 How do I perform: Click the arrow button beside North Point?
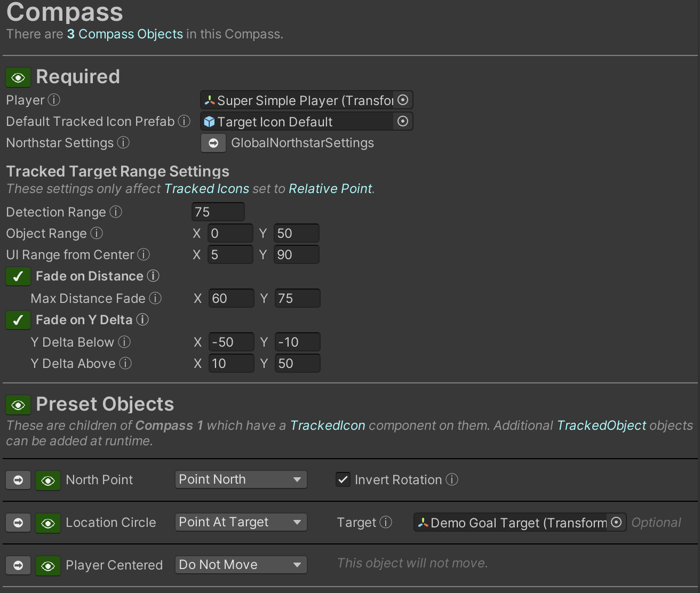[x=18, y=480]
